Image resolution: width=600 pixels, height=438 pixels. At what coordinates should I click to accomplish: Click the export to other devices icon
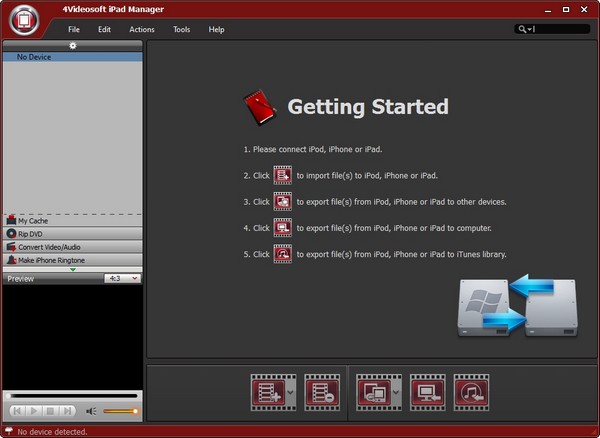(374, 392)
